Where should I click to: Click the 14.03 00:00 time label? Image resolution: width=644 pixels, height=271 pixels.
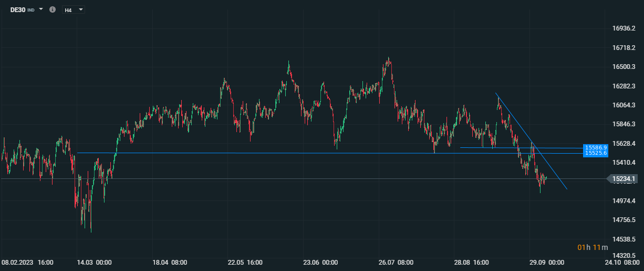pos(94,262)
